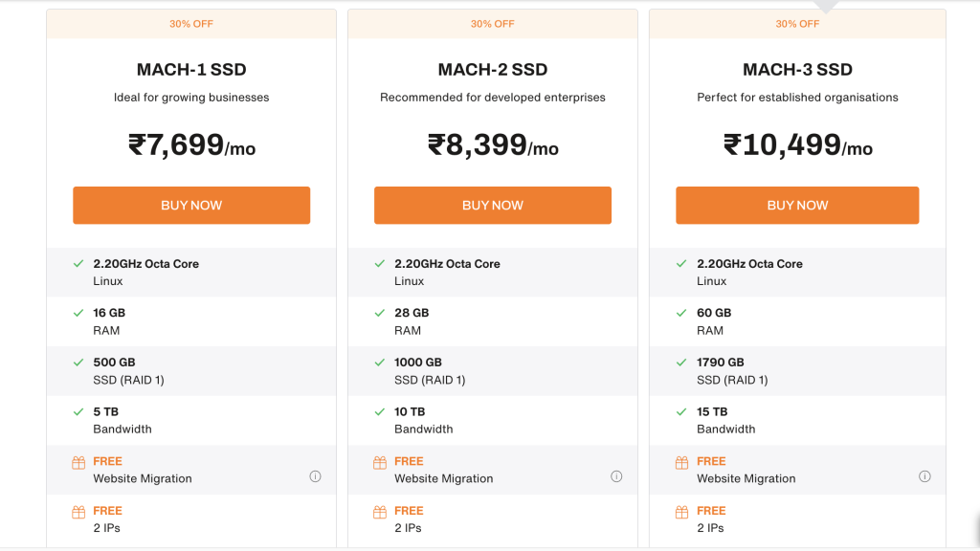The image size is (980, 551).
Task: Click the info icon next to MACH-1 Website Migration
Action: [315, 475]
